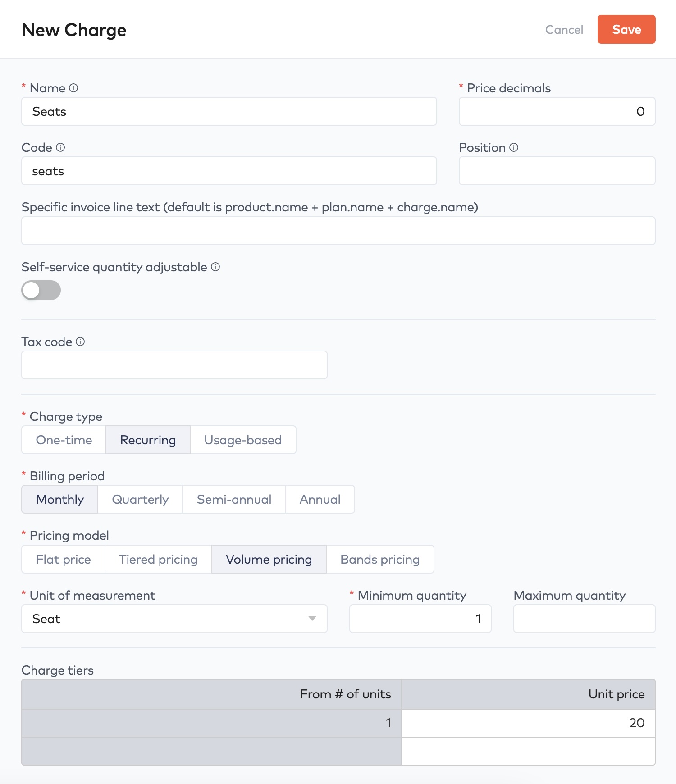Screen dimensions: 676x784
Task: Choose Usage-based charge type
Action: [243, 440]
